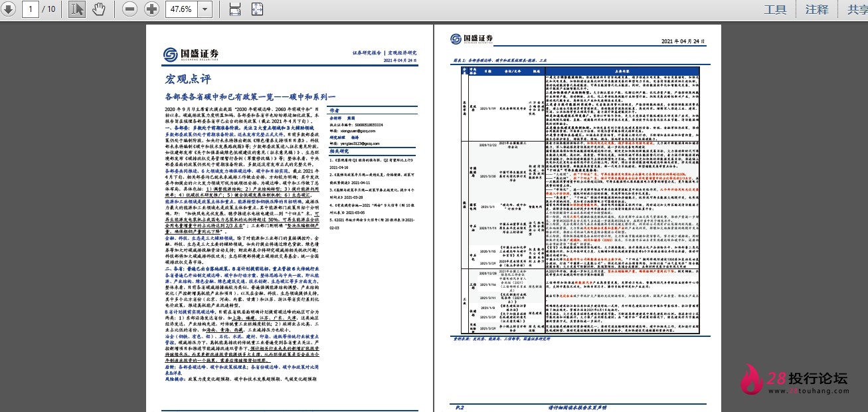Zoom in with the plus button
The width and height of the screenshot is (868, 412).
click(152, 9)
